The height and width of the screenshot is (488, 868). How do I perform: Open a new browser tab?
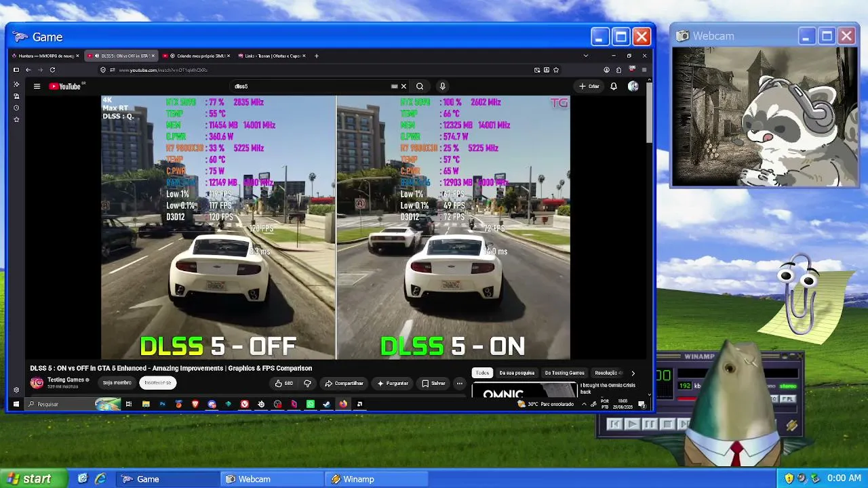[x=316, y=56]
